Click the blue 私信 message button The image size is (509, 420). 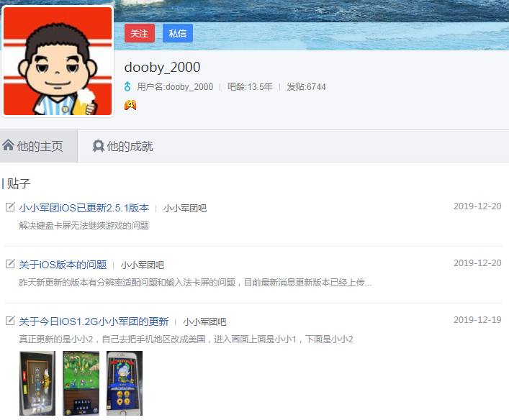pyautogui.click(x=178, y=33)
